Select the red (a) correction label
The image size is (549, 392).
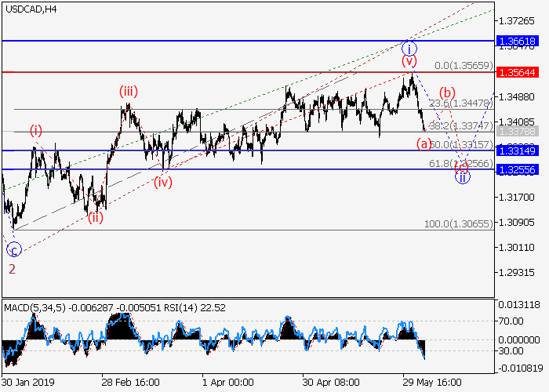424,143
